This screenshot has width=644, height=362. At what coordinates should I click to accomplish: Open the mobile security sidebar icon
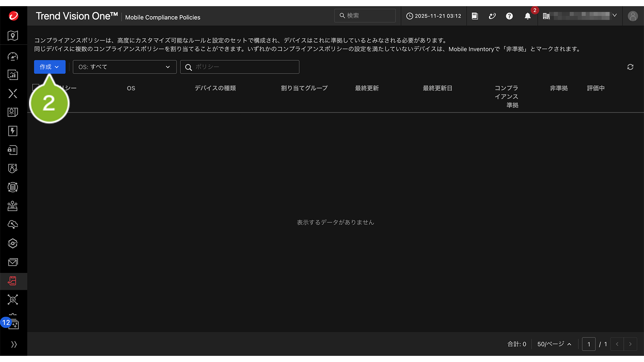(13, 281)
